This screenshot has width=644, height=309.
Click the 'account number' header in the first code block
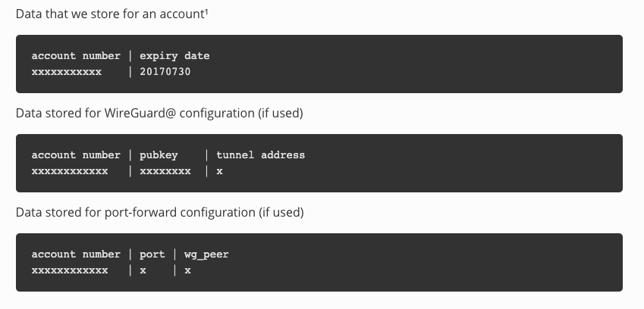coord(76,56)
